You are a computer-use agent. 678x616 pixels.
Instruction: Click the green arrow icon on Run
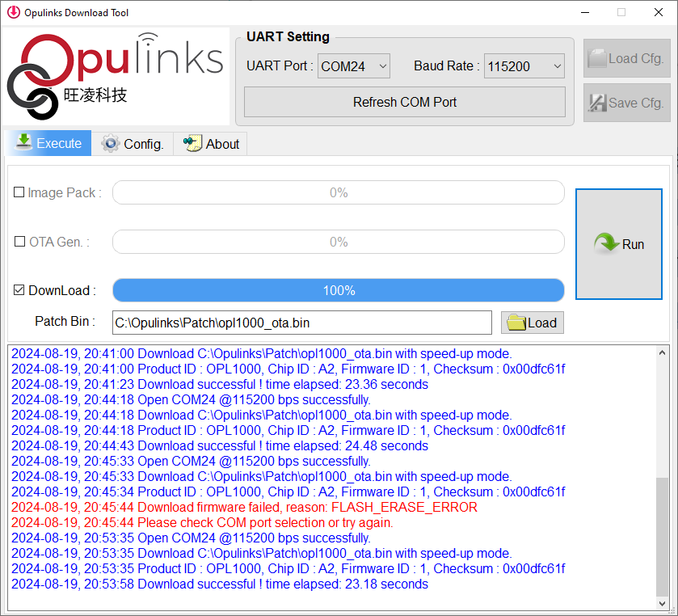[x=607, y=243]
